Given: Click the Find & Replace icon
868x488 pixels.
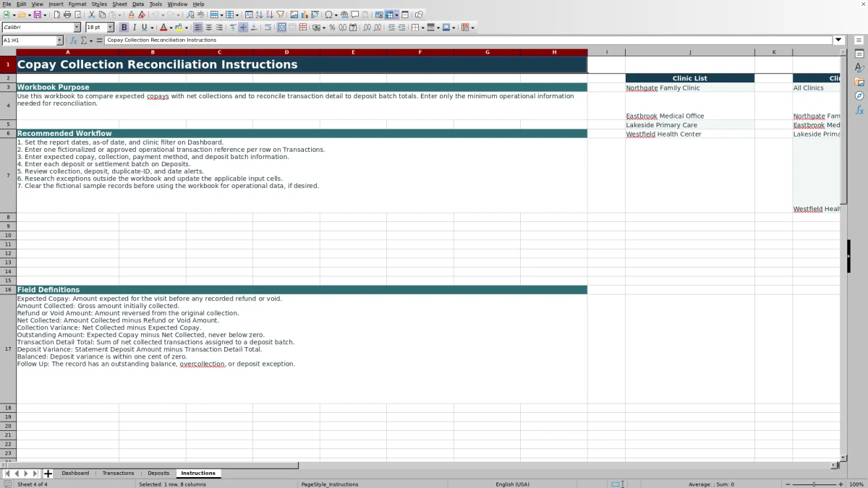Looking at the screenshot, I should [x=190, y=14].
